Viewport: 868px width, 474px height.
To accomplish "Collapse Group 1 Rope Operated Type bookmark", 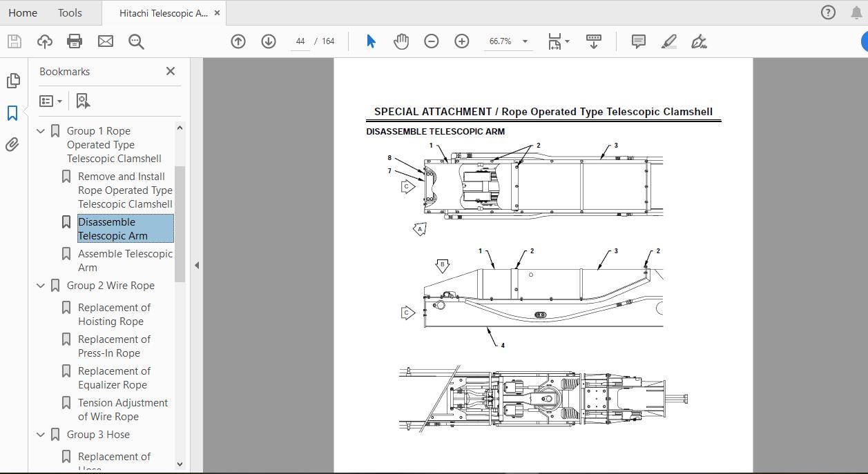I will tap(41, 131).
